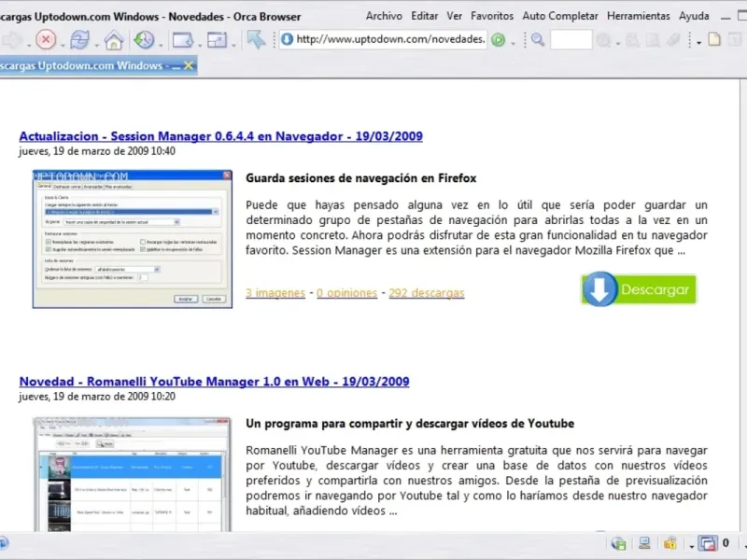This screenshot has width=747, height=560.
Task: Click the fullscreen window toolbar icon
Action: pos(217,40)
